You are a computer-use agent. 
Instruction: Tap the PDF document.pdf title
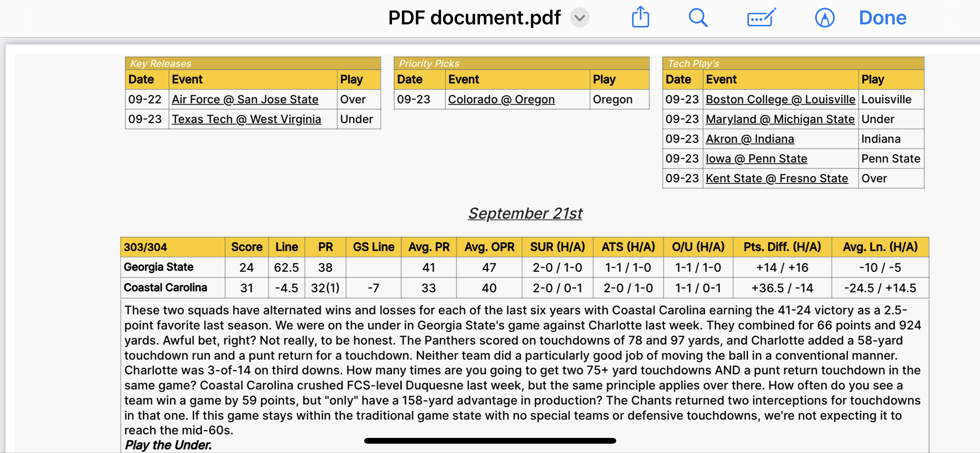(x=474, y=18)
